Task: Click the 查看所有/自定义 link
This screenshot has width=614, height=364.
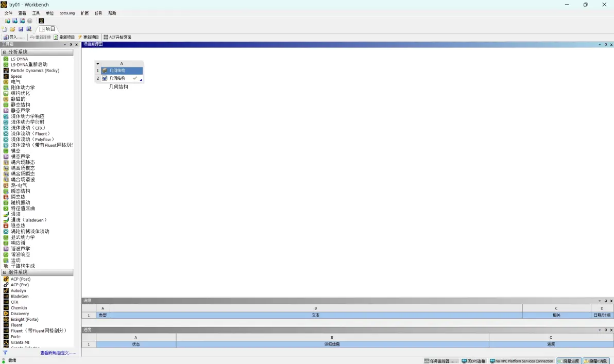Action: (58, 353)
